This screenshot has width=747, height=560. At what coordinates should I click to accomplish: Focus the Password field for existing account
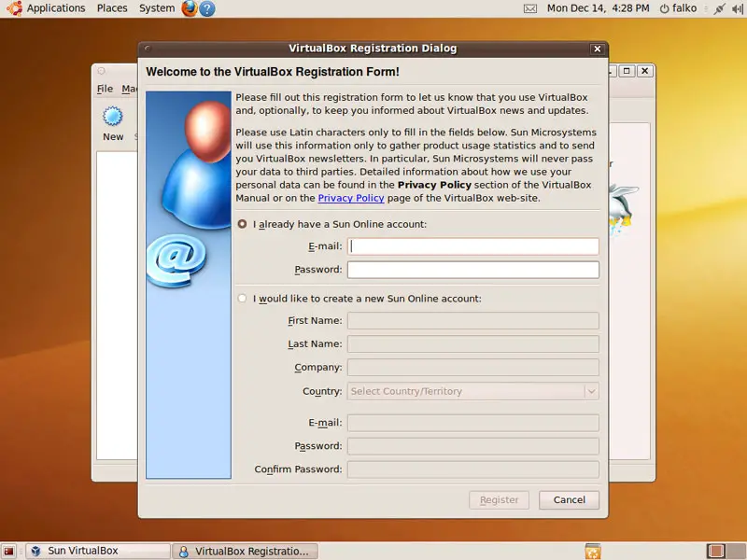(x=472, y=270)
